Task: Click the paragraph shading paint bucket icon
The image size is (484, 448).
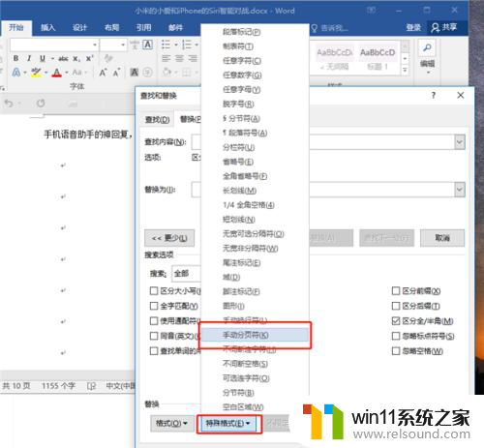Action: coord(166,72)
